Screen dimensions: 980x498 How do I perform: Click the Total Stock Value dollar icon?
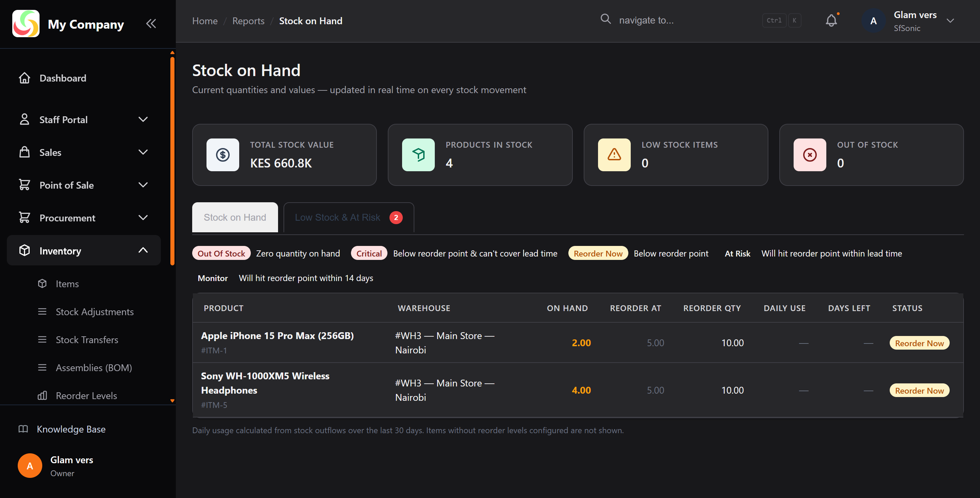tap(223, 155)
